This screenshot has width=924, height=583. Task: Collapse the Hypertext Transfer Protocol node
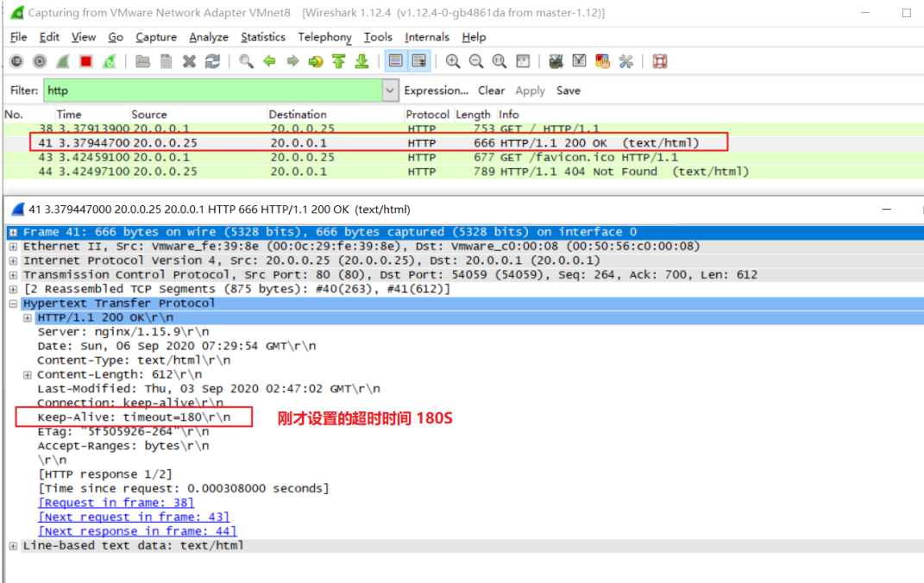coord(13,304)
